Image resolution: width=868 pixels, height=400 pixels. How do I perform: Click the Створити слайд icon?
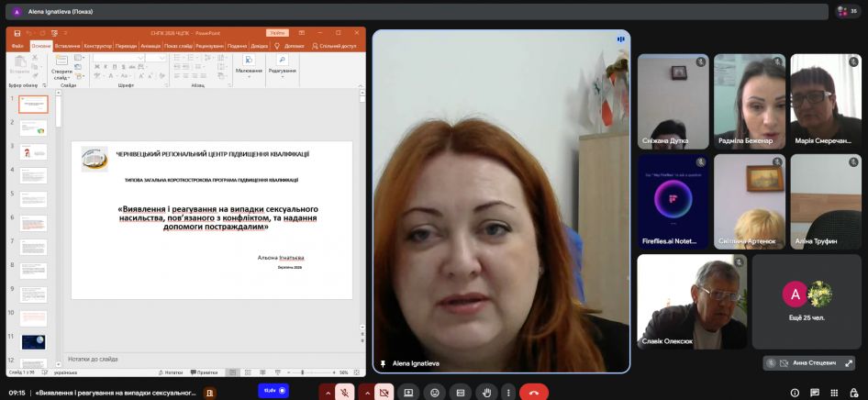(x=61, y=66)
